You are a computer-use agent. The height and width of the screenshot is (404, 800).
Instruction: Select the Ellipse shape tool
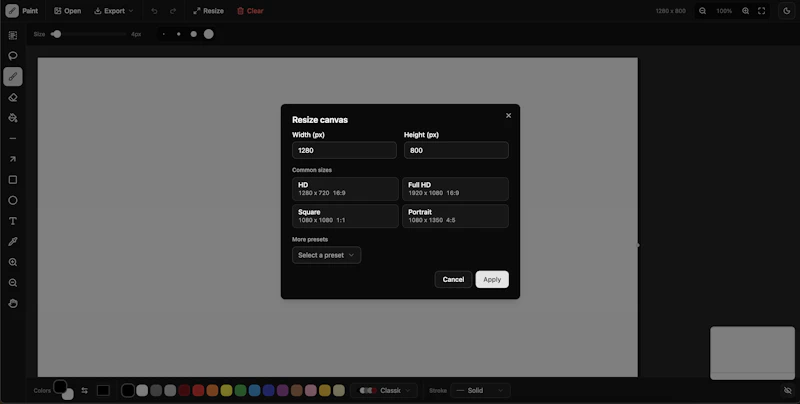coord(13,200)
